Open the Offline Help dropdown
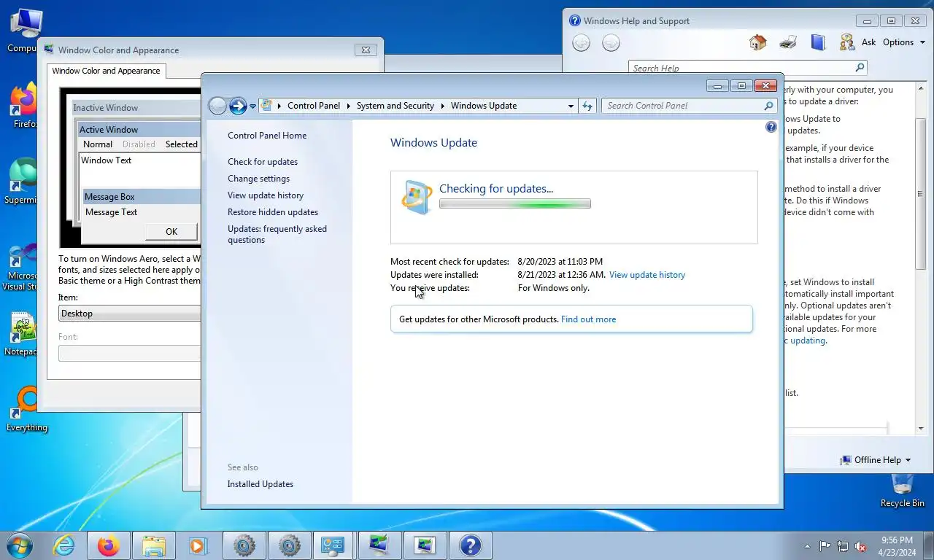The height and width of the screenshot is (560, 934). [x=876, y=460]
